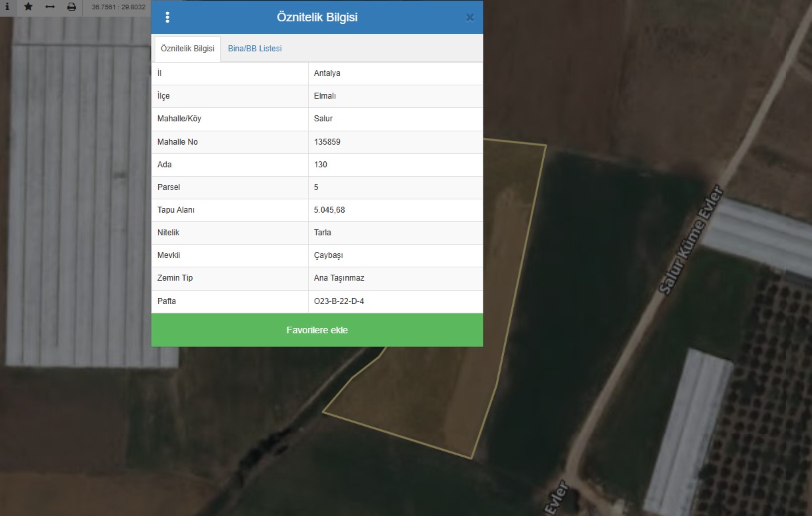Click the Salur Küme Evler road label

tap(691, 239)
